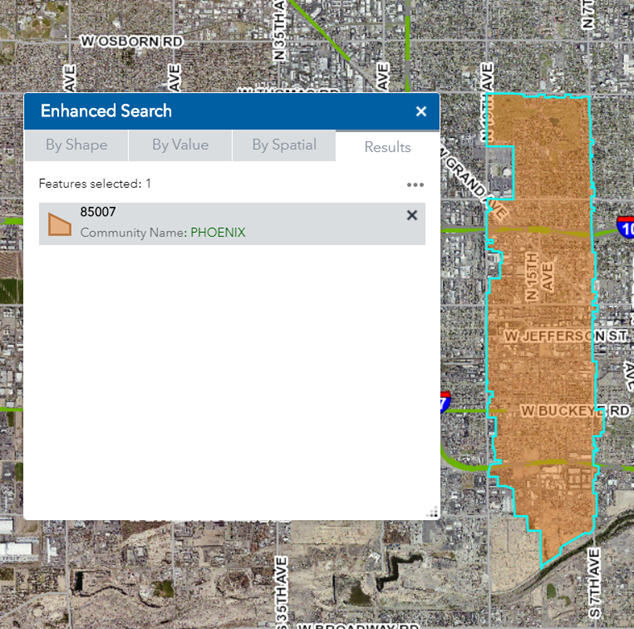The height and width of the screenshot is (629, 634).
Task: Click the panel resize handle corner
Action: 432,512
